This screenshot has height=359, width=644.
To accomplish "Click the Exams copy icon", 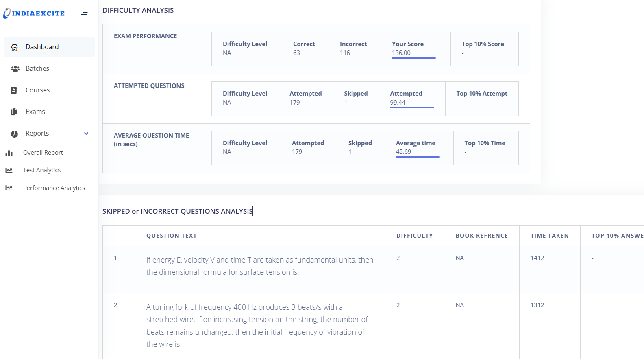I will pos(14,112).
